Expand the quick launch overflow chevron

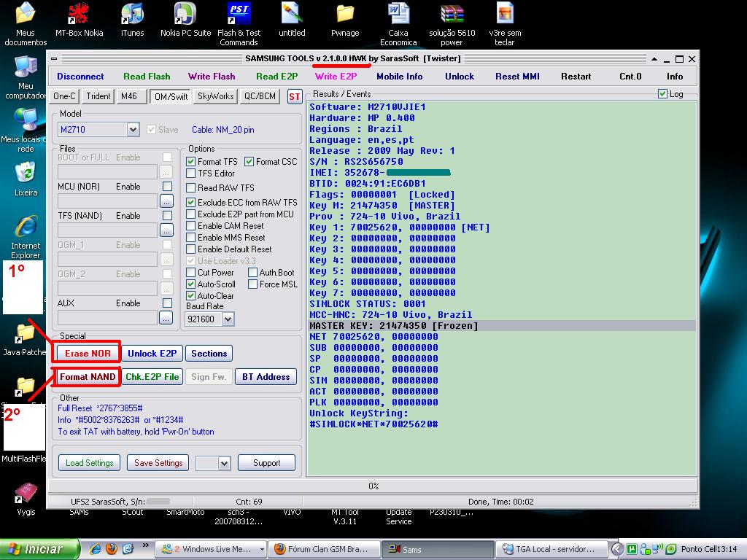pyautogui.click(x=145, y=545)
